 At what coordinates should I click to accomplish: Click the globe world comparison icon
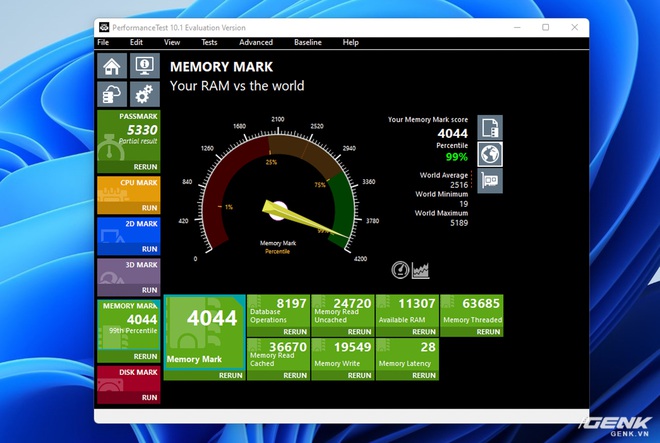coord(490,154)
